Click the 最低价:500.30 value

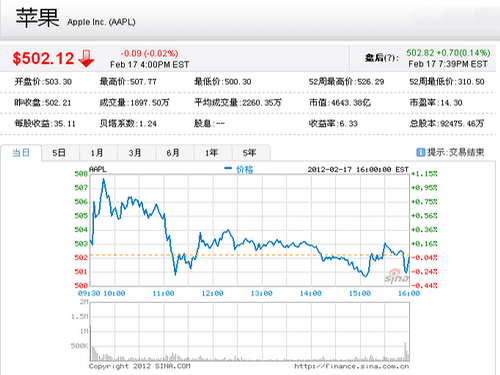click(x=223, y=82)
